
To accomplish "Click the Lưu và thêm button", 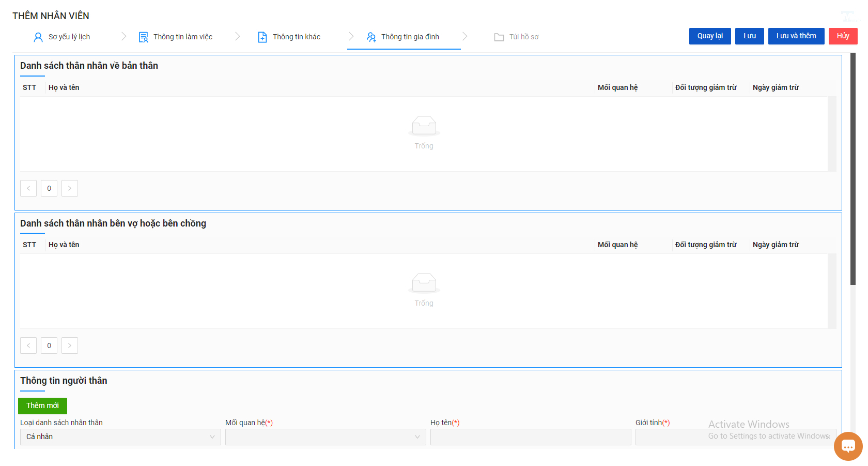I will click(796, 36).
